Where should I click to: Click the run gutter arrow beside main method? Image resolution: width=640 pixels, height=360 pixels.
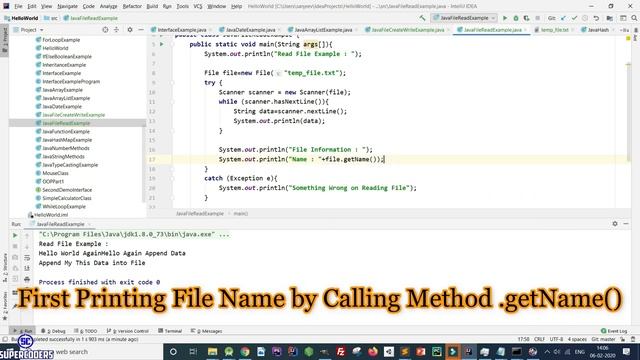point(162,44)
